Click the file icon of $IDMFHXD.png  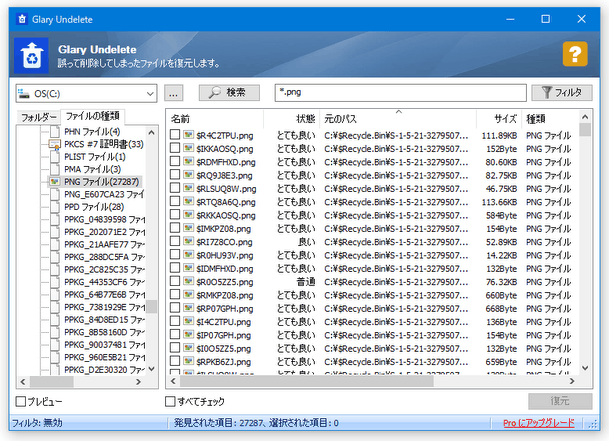coord(188,268)
